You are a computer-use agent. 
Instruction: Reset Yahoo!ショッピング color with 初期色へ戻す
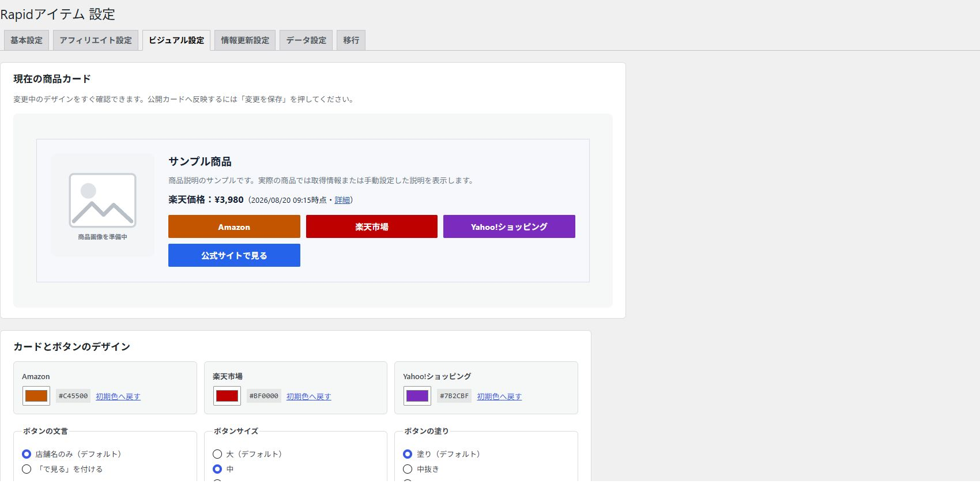click(x=499, y=396)
